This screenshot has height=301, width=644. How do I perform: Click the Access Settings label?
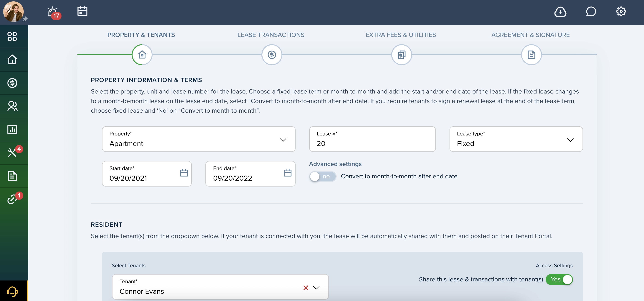pyautogui.click(x=554, y=265)
